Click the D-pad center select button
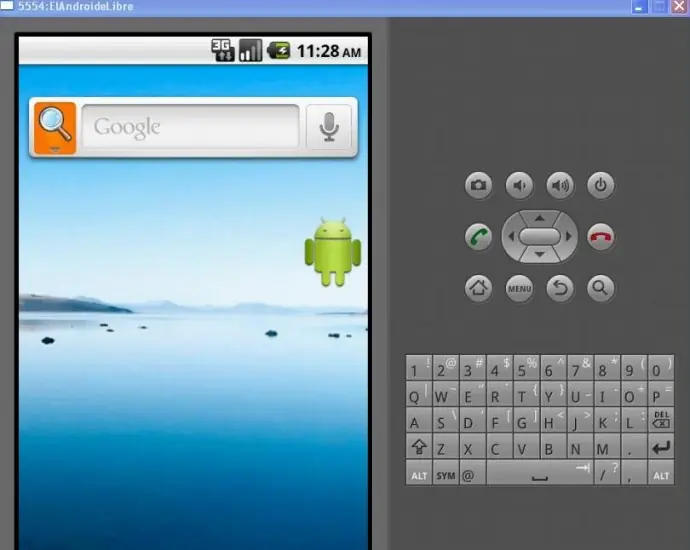 [x=540, y=236]
